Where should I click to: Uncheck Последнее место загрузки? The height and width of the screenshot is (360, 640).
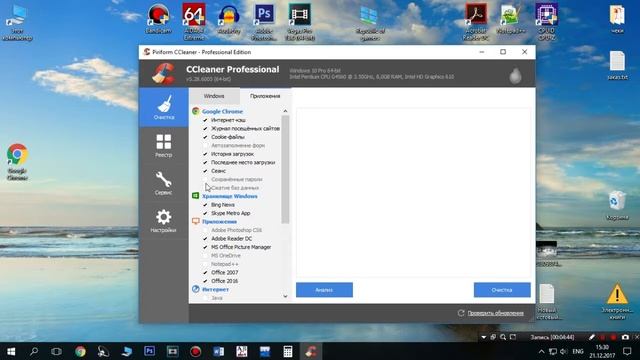tap(205, 162)
